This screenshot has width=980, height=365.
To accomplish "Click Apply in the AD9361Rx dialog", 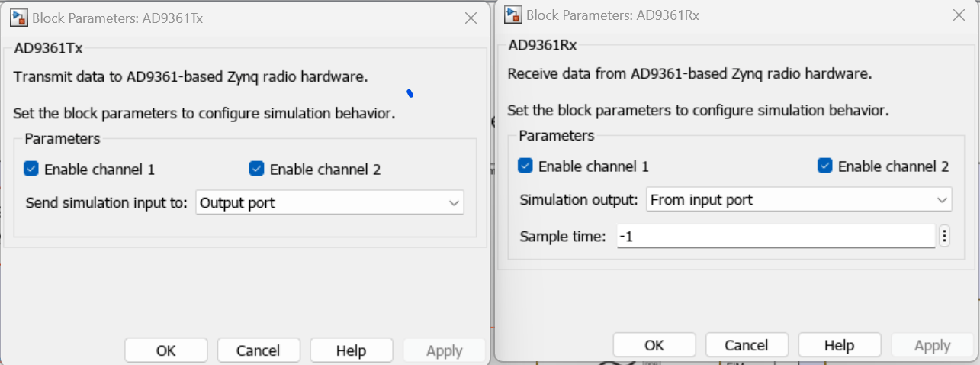I will coord(931,345).
